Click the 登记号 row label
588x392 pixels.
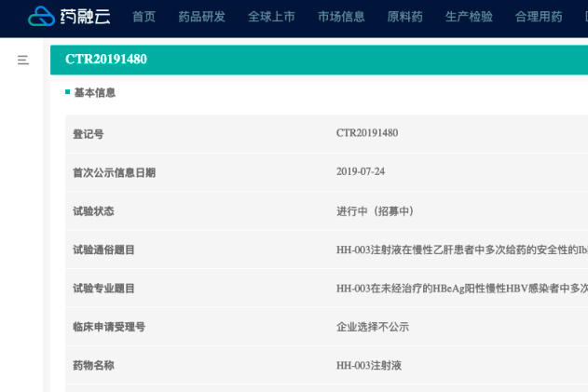pyautogui.click(x=89, y=134)
